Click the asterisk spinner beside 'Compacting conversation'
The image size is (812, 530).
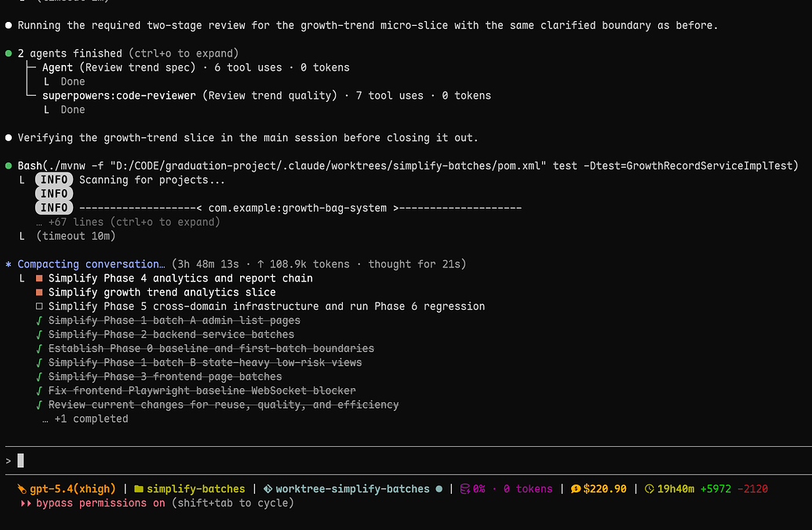tap(9, 264)
